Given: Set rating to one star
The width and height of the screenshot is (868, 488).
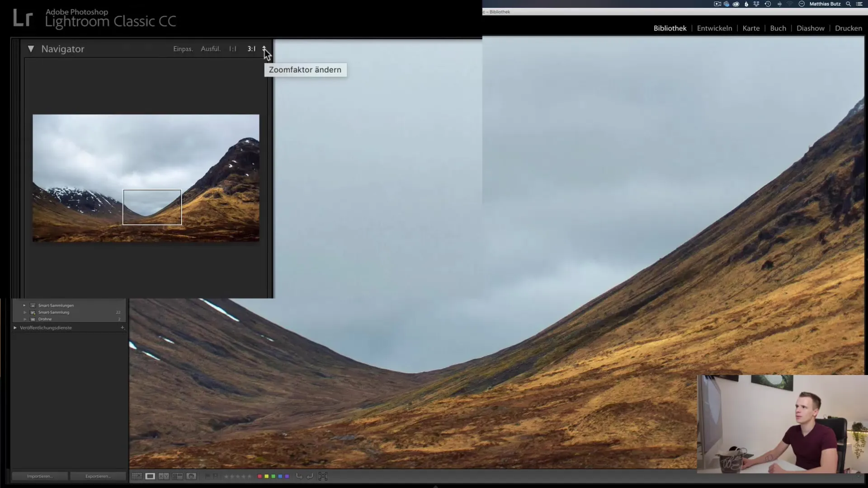Looking at the screenshot, I should pyautogui.click(x=226, y=476).
